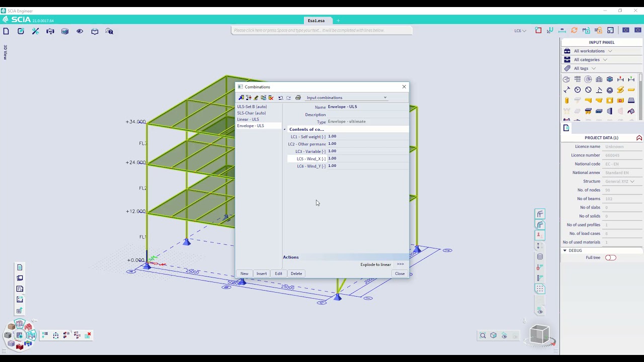Switch to the Esa1.esa tab
Screen dimensions: 644x362
point(316,21)
